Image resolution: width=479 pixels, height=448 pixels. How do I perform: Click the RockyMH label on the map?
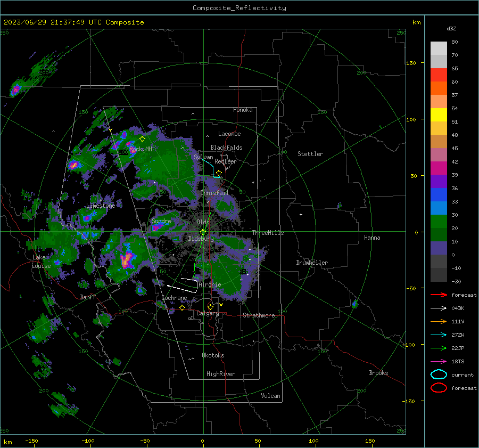point(141,149)
